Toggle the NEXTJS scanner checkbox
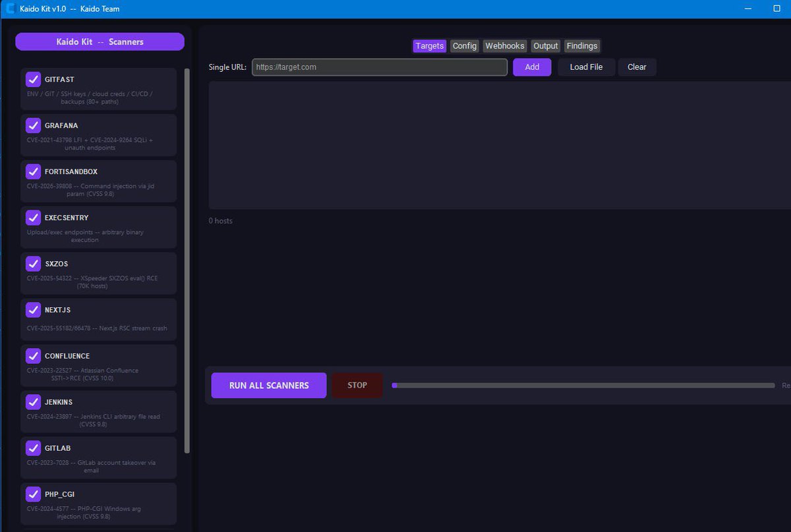 (33, 310)
